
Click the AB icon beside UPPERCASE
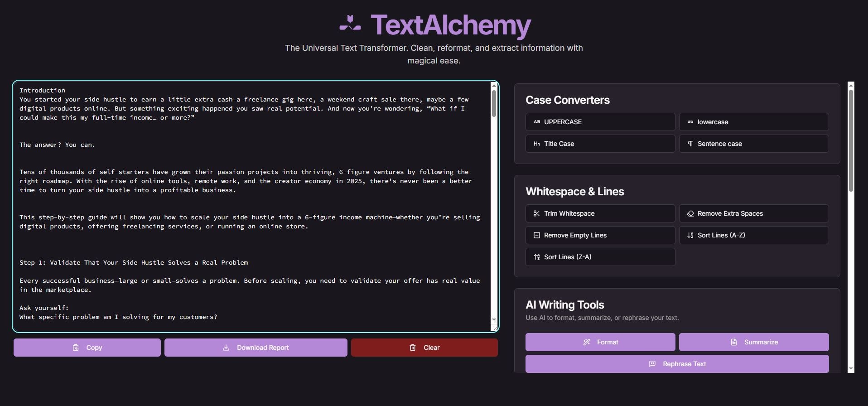click(537, 122)
